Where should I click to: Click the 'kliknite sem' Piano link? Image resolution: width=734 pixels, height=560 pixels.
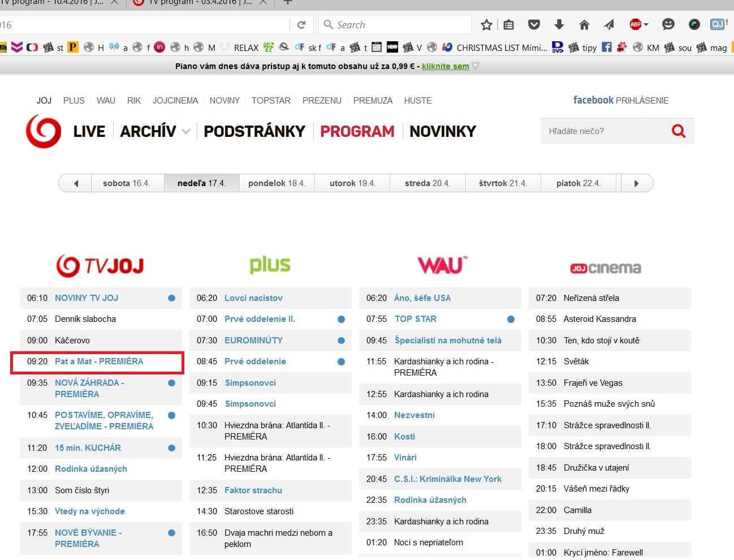[446, 66]
